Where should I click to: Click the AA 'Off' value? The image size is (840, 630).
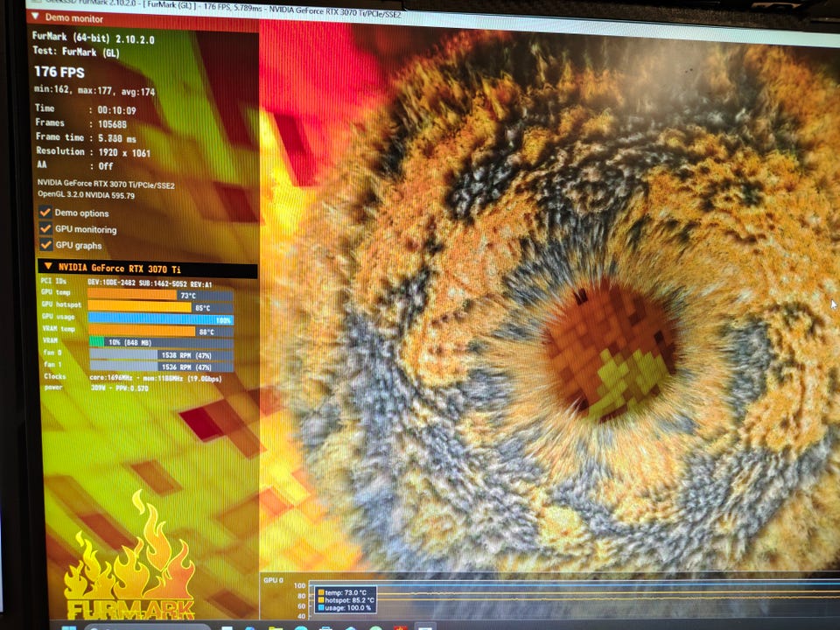pos(106,166)
